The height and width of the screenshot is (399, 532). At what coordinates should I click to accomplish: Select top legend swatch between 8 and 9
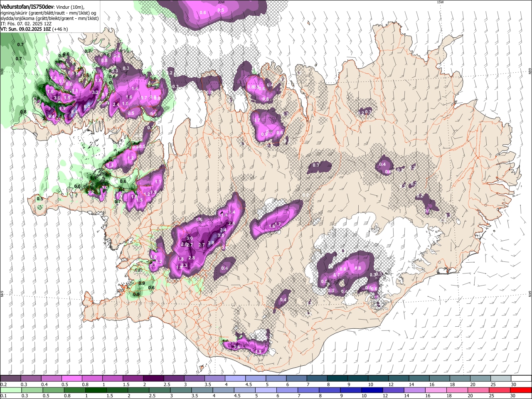(x=337, y=379)
